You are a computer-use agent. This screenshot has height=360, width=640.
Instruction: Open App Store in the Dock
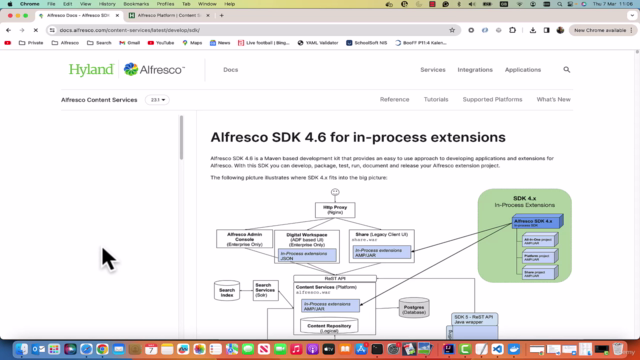(x=361, y=349)
